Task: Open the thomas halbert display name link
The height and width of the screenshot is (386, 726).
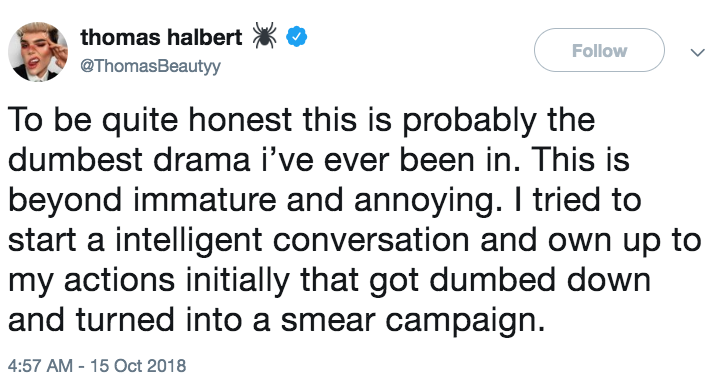Action: (x=161, y=37)
